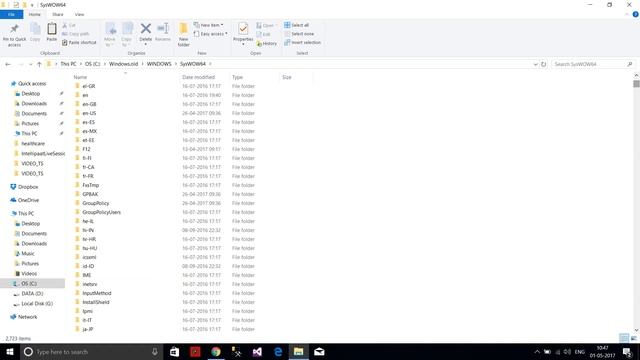The height and width of the screenshot is (360, 640).
Task: Switch to the View ribbon tab
Action: 80,14
